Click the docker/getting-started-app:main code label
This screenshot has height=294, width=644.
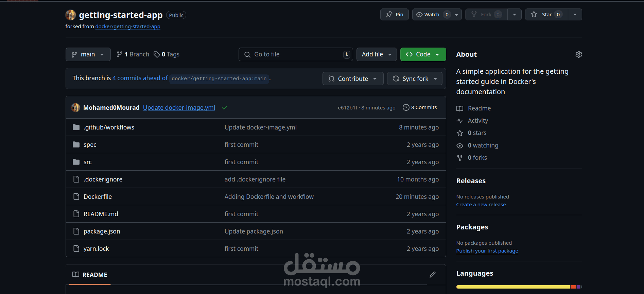[219, 79]
